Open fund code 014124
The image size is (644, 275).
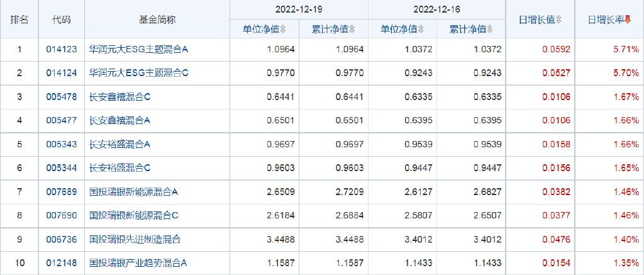(61, 73)
